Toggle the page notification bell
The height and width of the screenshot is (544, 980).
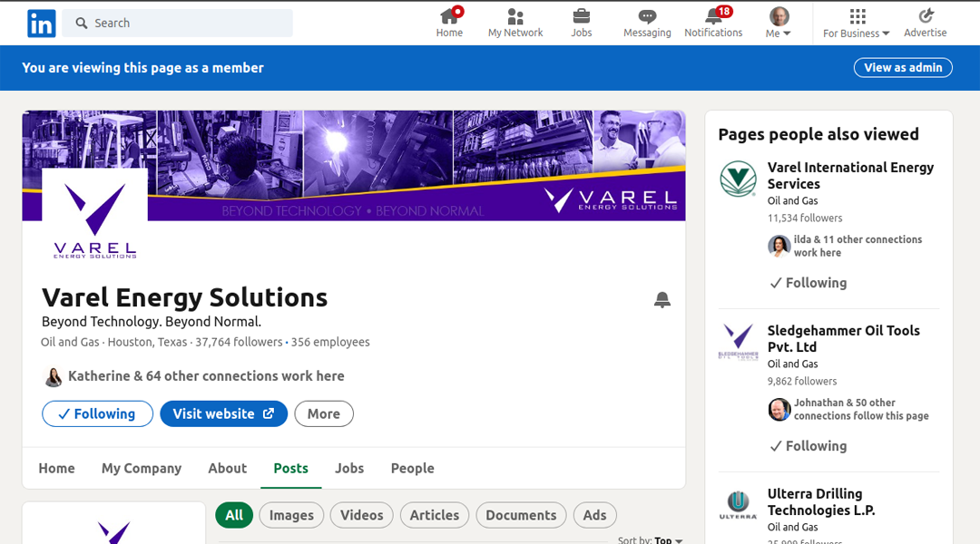[x=661, y=300]
